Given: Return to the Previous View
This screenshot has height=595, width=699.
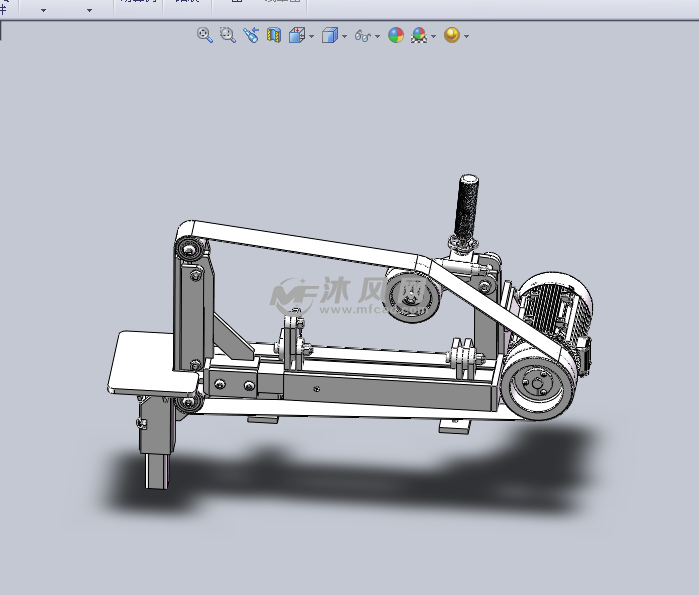Looking at the screenshot, I should click(x=250, y=35).
